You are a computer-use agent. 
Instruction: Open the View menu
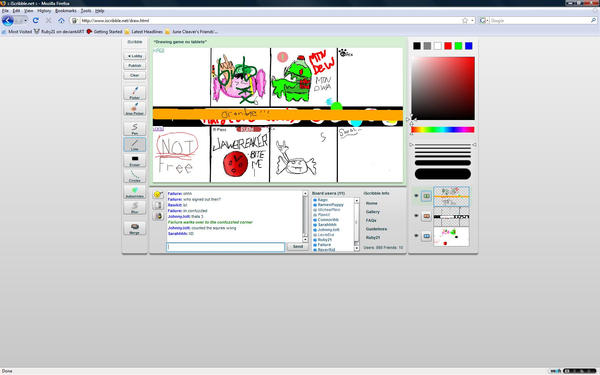click(29, 11)
